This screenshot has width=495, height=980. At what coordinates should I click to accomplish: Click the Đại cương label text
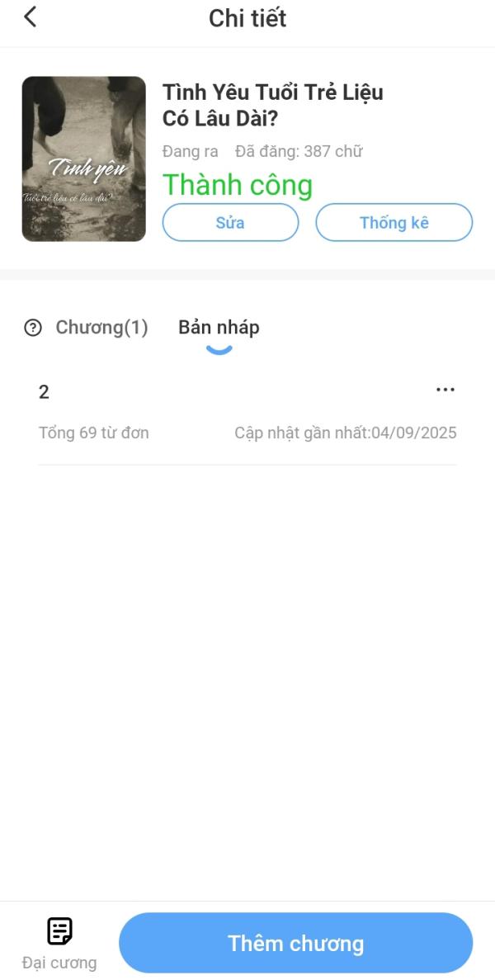click(59, 963)
